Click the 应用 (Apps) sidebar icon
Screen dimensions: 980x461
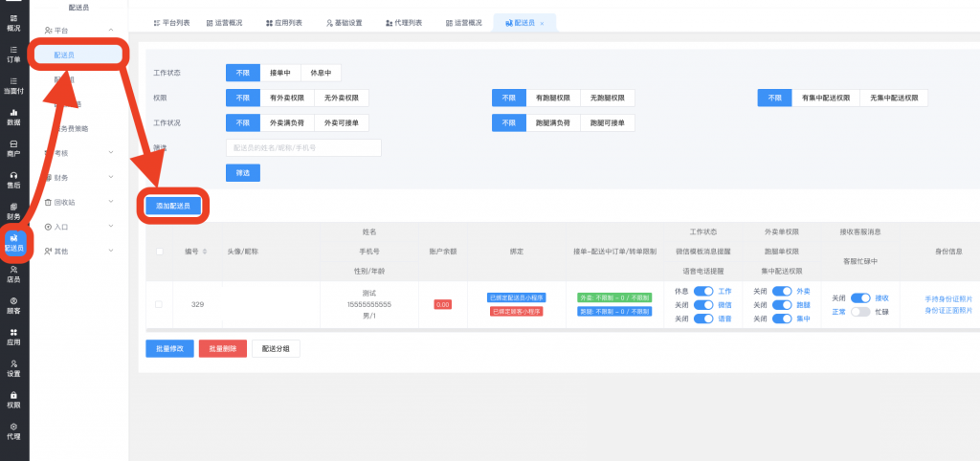tap(13, 336)
